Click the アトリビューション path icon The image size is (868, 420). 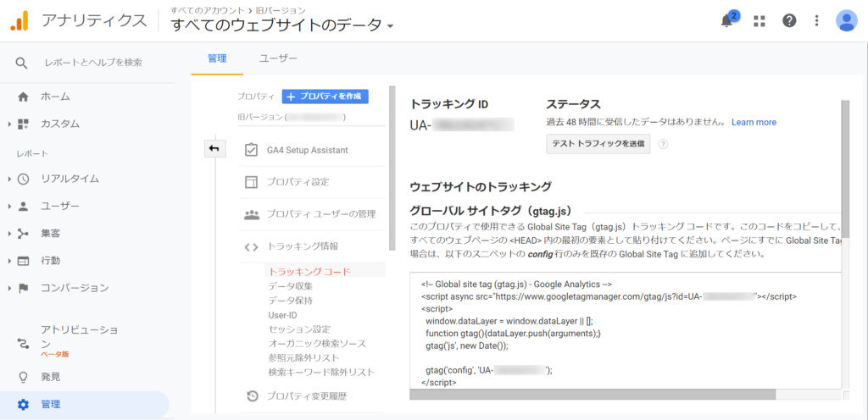point(23,345)
